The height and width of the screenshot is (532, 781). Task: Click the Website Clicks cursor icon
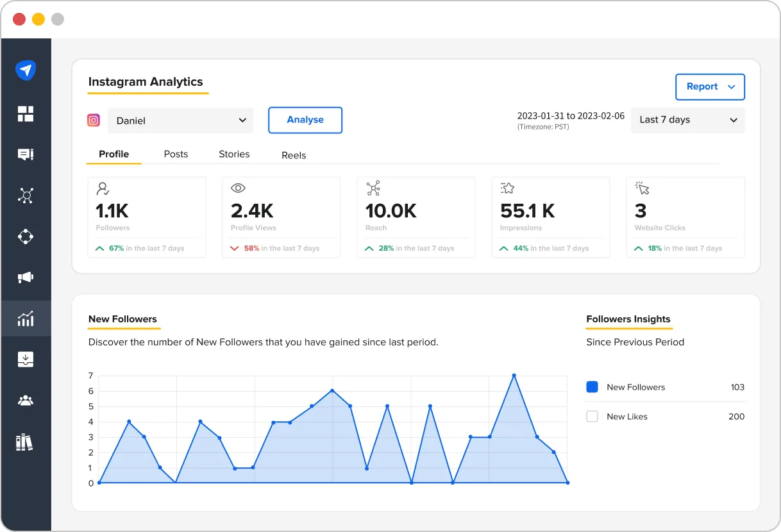coord(642,188)
